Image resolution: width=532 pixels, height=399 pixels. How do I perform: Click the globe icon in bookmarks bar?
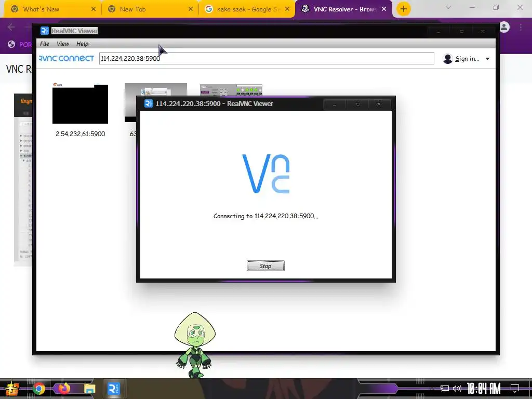11,44
